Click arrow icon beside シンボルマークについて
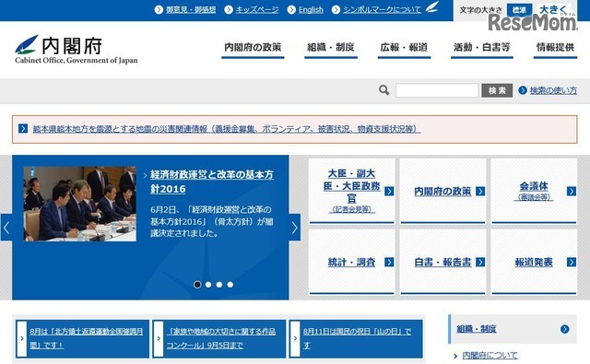 [x=336, y=10]
